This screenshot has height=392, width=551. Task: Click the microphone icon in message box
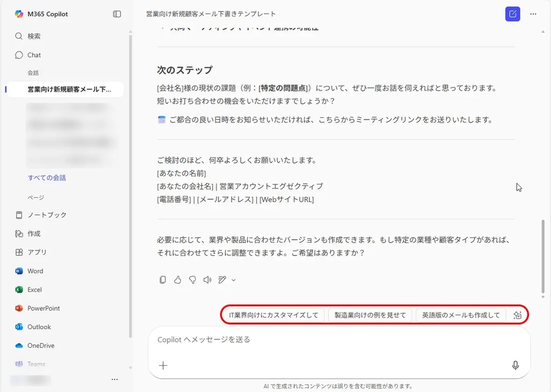click(x=515, y=366)
